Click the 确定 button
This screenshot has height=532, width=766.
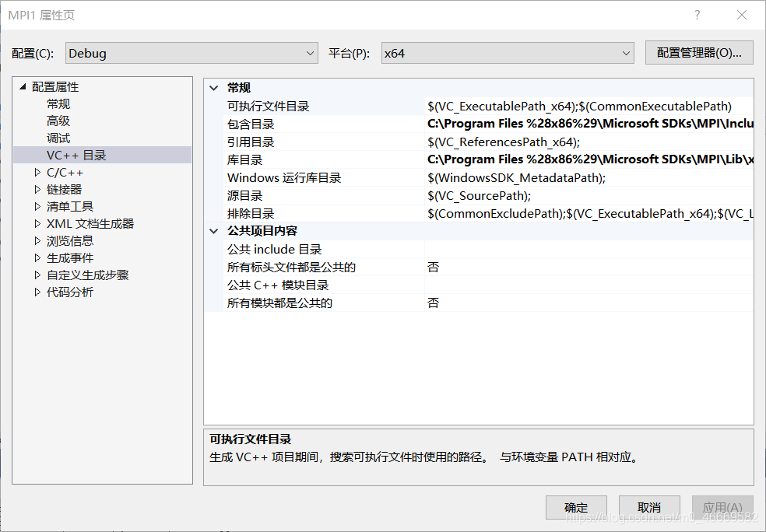tap(576, 507)
